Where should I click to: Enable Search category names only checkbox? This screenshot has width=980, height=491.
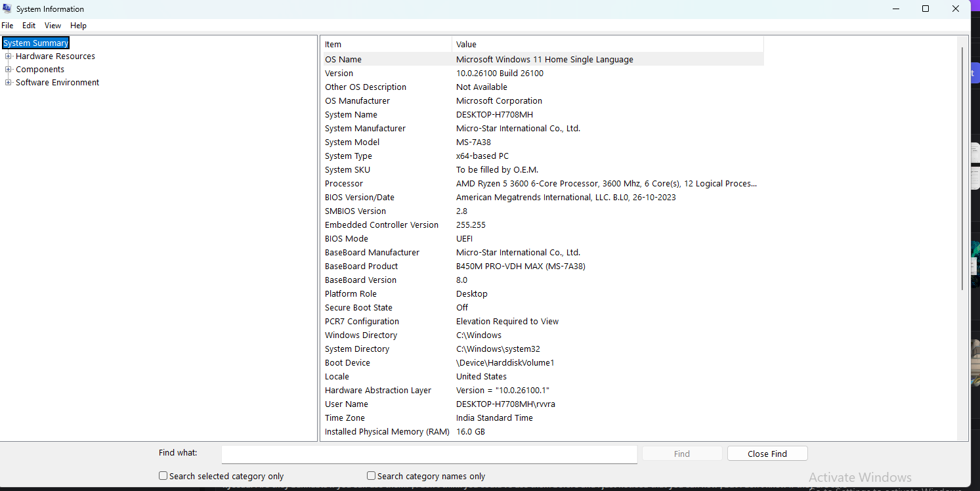371,476
